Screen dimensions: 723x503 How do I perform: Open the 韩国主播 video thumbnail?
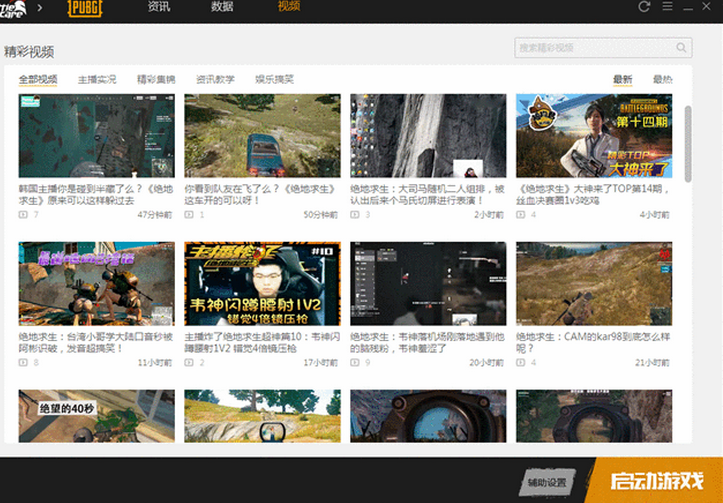click(96, 136)
